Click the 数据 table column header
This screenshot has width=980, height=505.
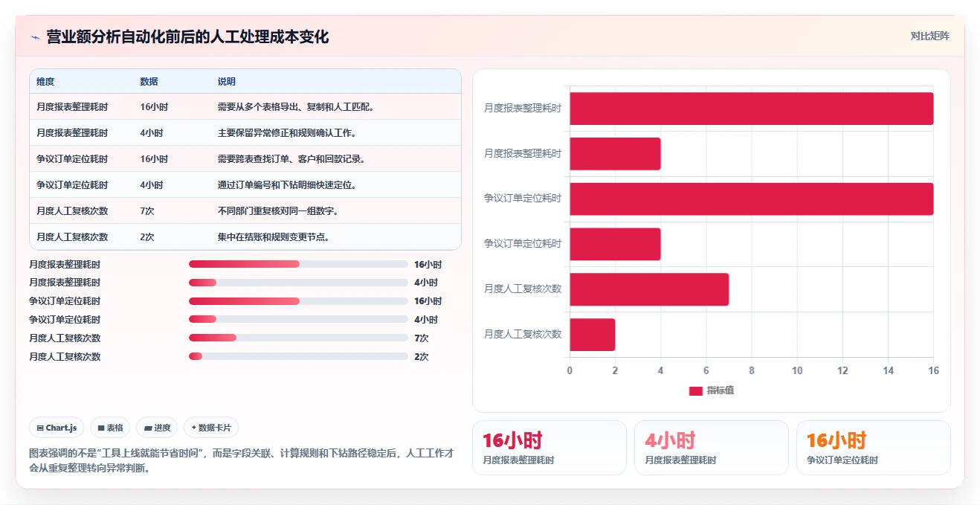(x=149, y=82)
